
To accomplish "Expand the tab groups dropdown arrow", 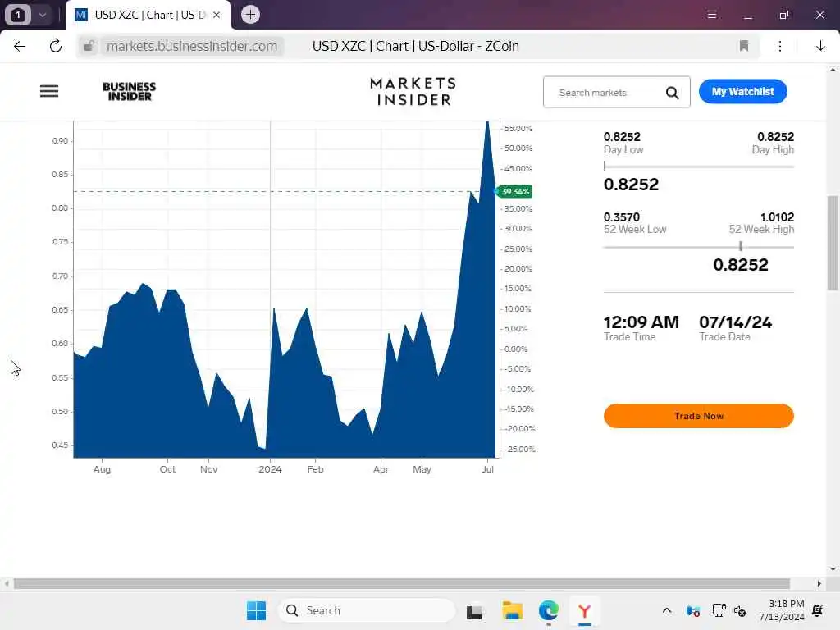I will pyautogui.click(x=43, y=15).
